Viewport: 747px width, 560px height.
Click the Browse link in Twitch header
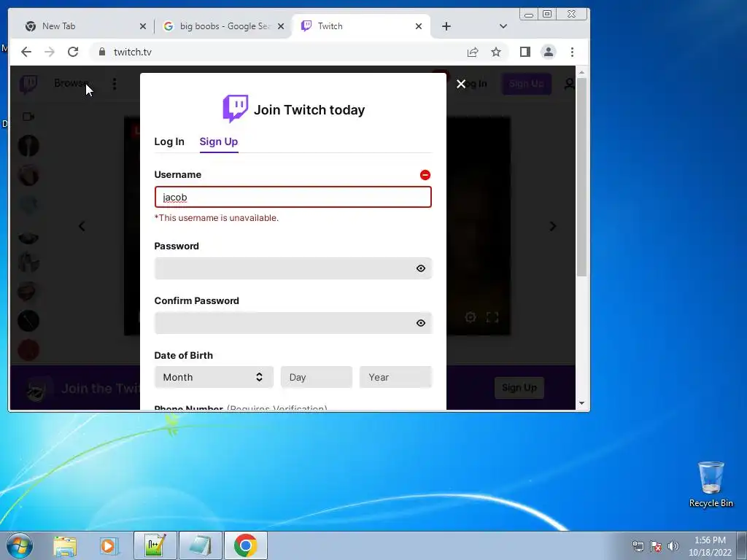click(71, 83)
